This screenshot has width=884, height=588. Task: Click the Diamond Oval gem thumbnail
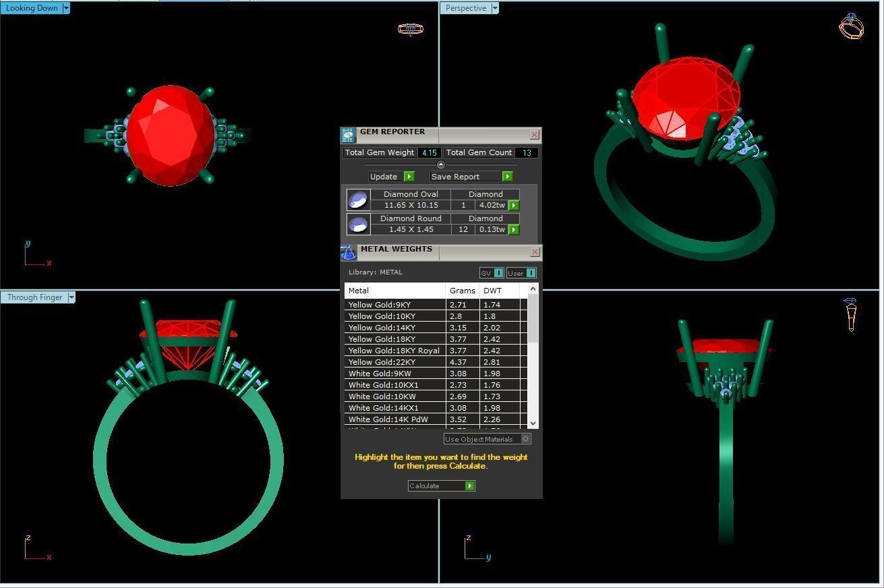(358, 200)
